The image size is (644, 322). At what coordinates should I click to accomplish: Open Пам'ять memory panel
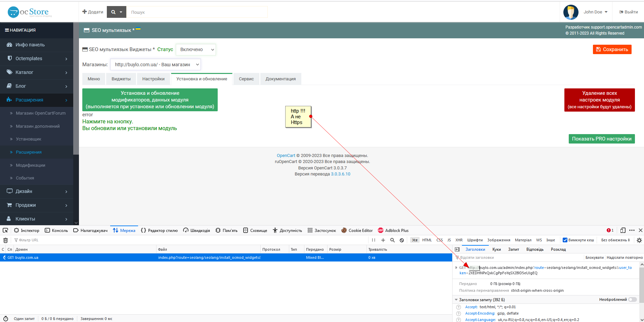tap(226, 230)
